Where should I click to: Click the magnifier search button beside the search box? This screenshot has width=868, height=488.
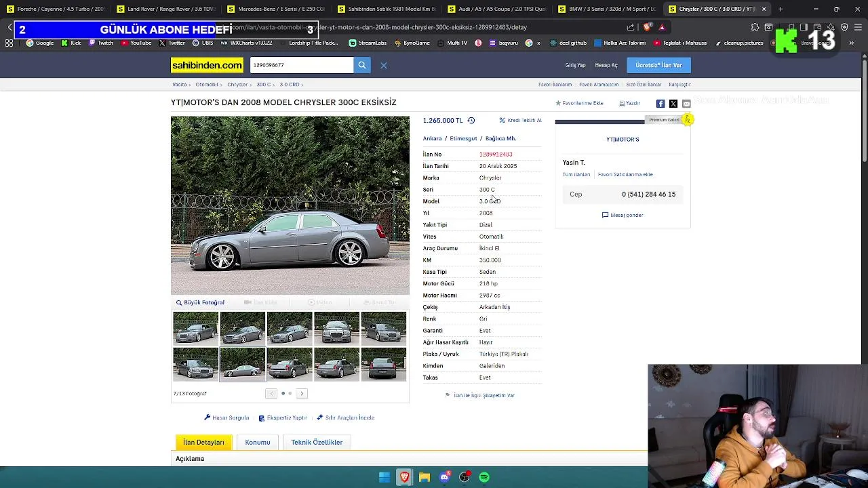pos(362,65)
